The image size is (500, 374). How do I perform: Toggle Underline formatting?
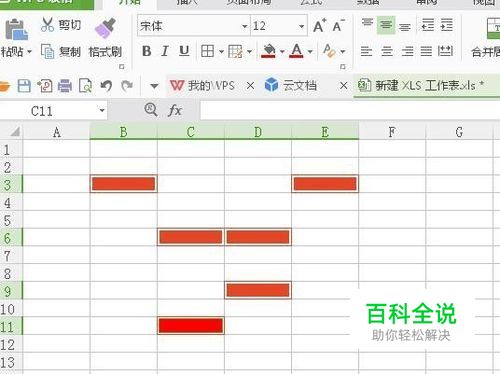click(184, 51)
